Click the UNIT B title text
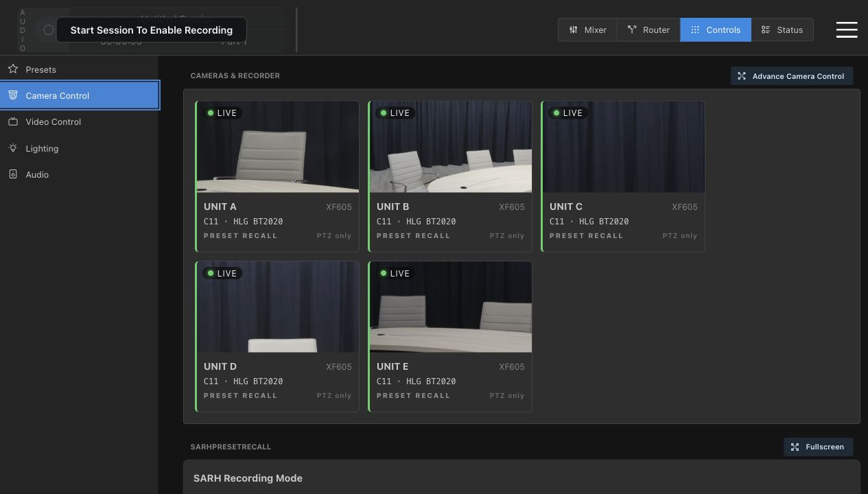This screenshot has width=868, height=494. click(x=393, y=207)
